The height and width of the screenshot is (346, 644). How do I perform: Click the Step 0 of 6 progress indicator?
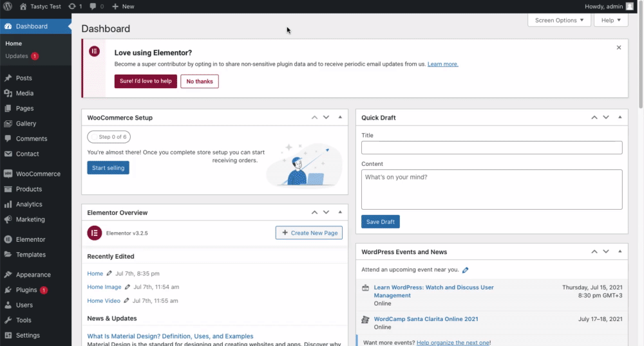109,137
